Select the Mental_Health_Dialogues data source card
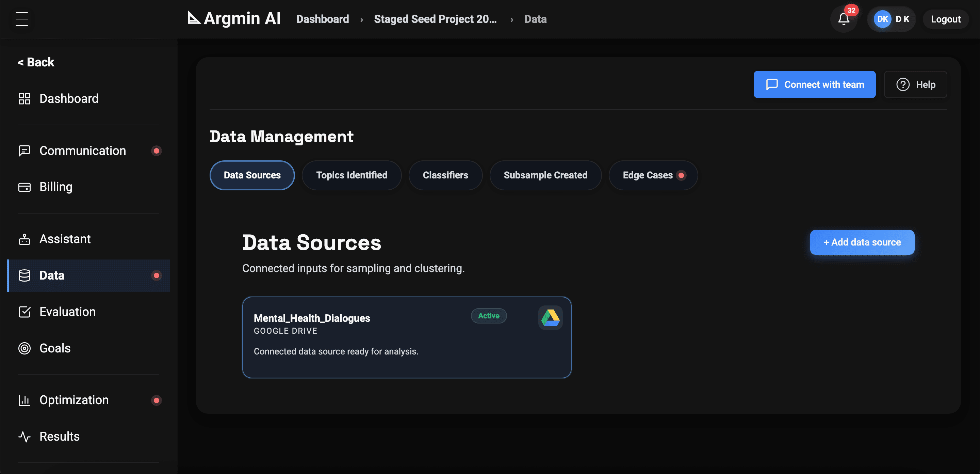The width and height of the screenshot is (980, 474). tap(406, 337)
